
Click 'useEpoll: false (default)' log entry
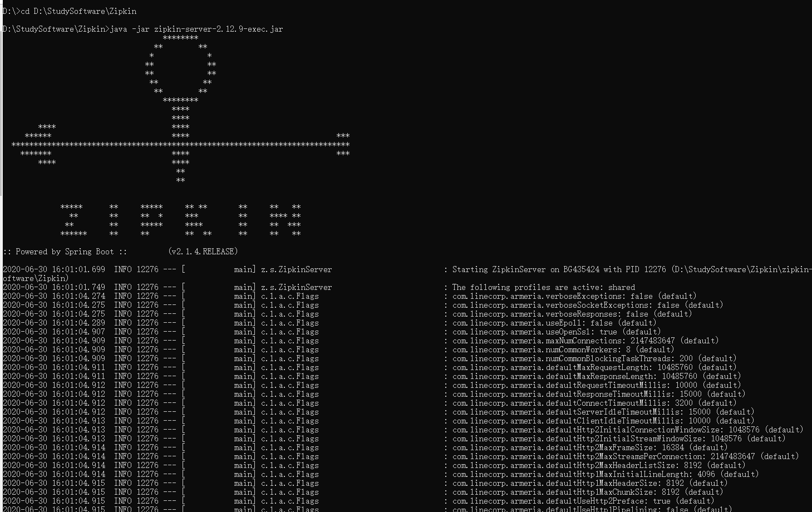601,323
